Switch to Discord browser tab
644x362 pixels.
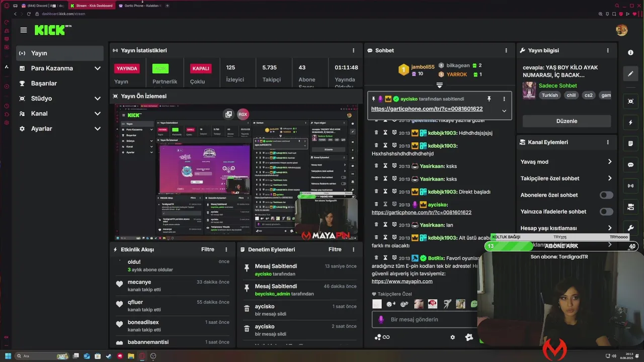point(43,6)
